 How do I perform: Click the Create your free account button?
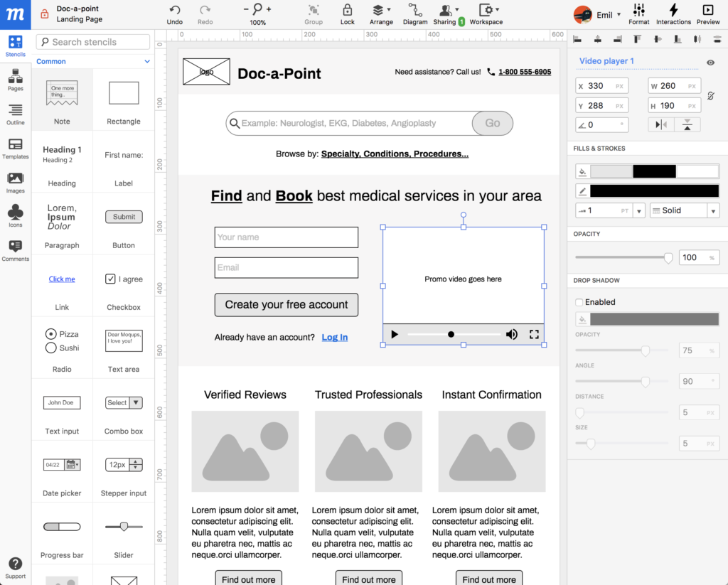pyautogui.click(x=287, y=305)
